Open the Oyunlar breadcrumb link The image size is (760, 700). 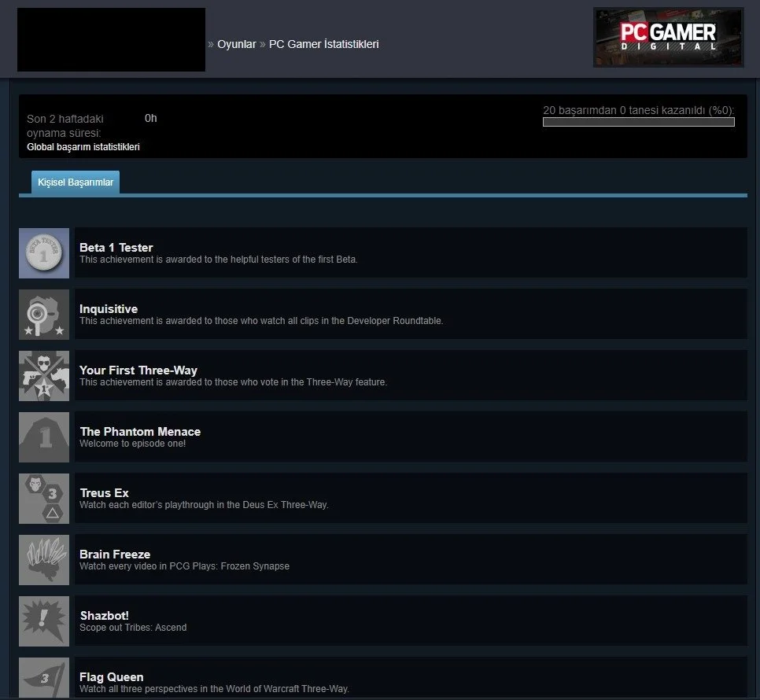(237, 44)
